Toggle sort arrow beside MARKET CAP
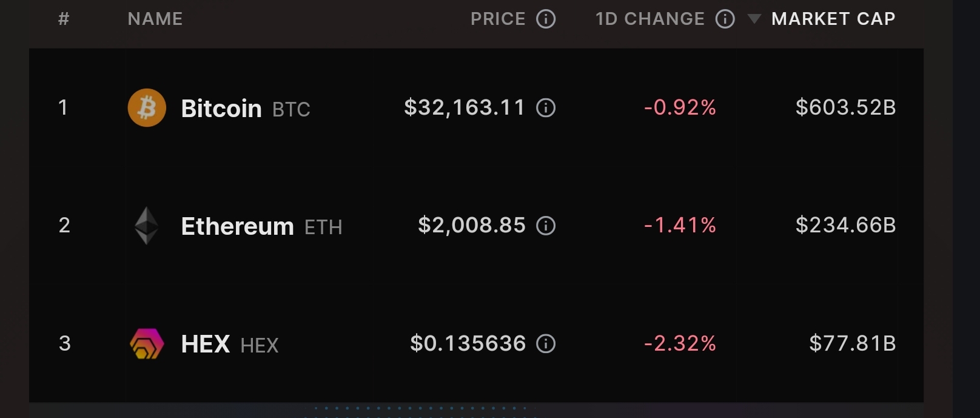Screen dimensions: 980x418 (x=754, y=19)
